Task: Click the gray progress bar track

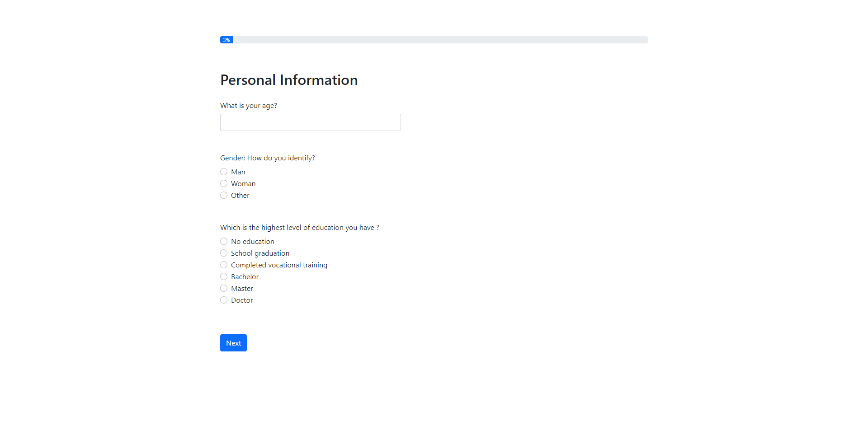Action: click(439, 40)
